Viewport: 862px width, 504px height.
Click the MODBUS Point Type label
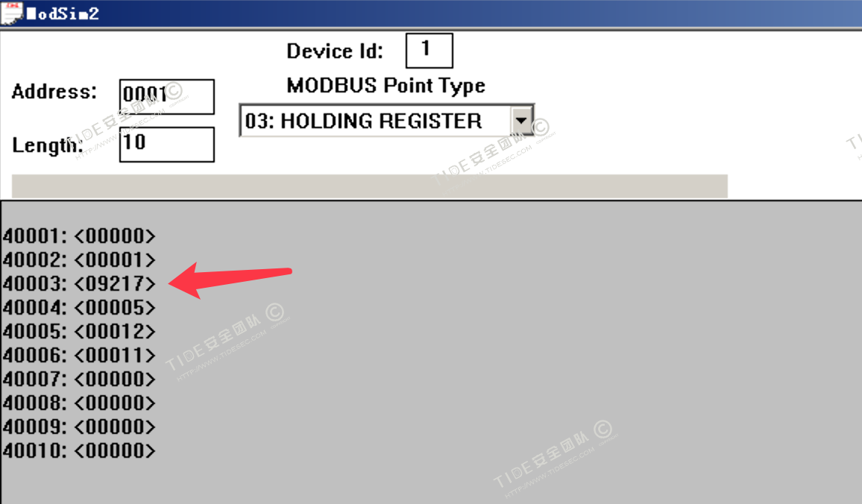[x=386, y=85]
